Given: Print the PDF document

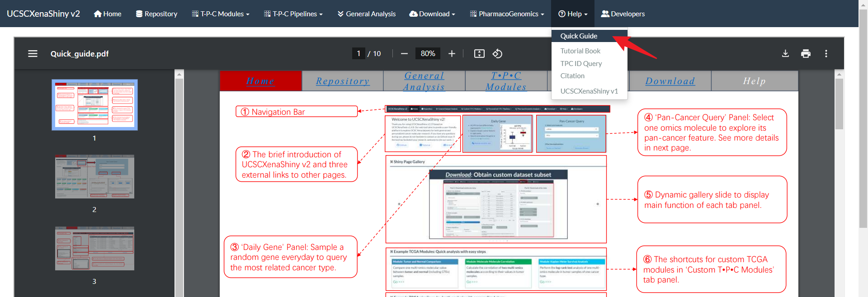Looking at the screenshot, I should (806, 54).
